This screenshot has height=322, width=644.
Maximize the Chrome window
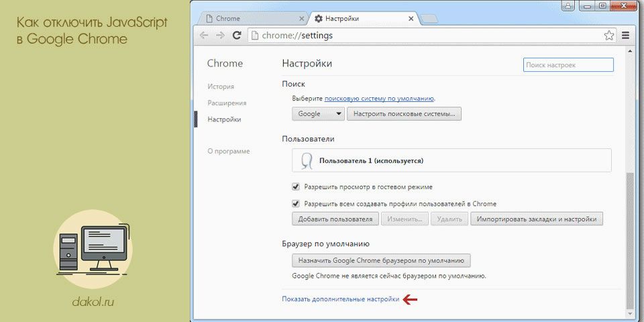click(x=602, y=5)
